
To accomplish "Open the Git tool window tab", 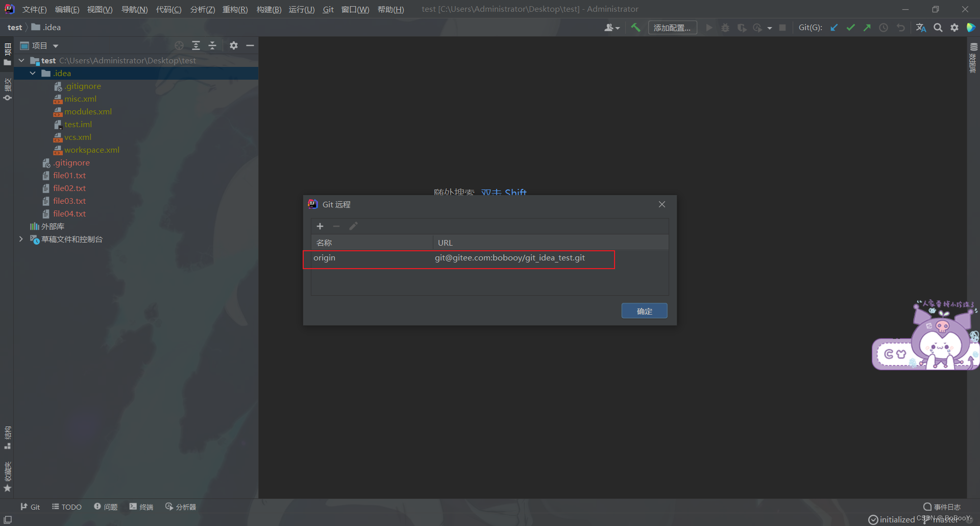I will click(30, 507).
